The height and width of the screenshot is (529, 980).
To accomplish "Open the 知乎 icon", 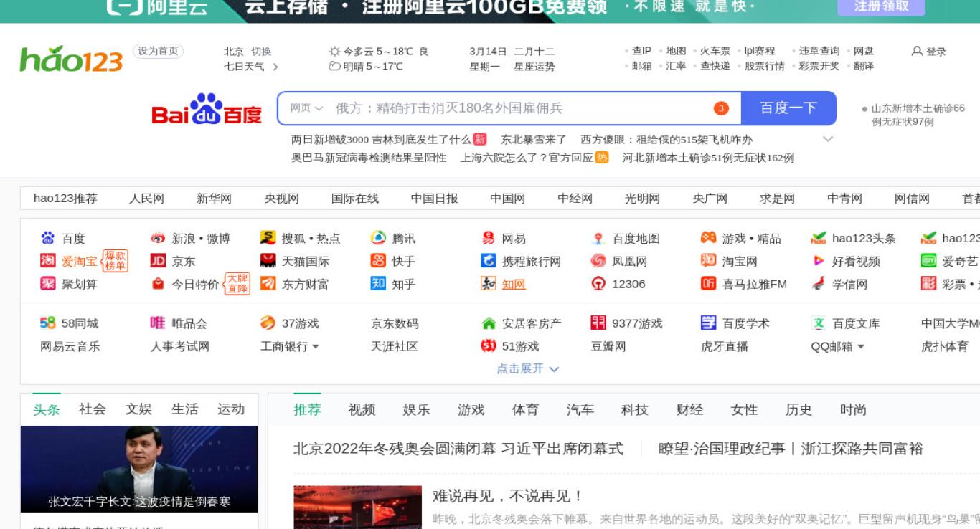I will point(378,284).
